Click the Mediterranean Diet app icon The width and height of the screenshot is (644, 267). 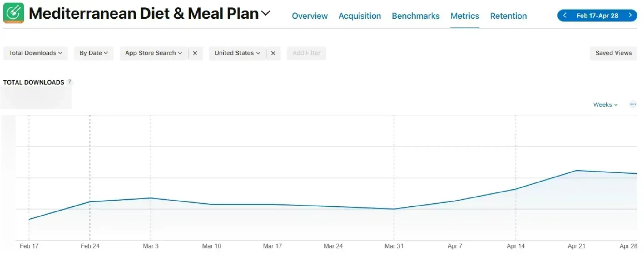click(x=13, y=13)
